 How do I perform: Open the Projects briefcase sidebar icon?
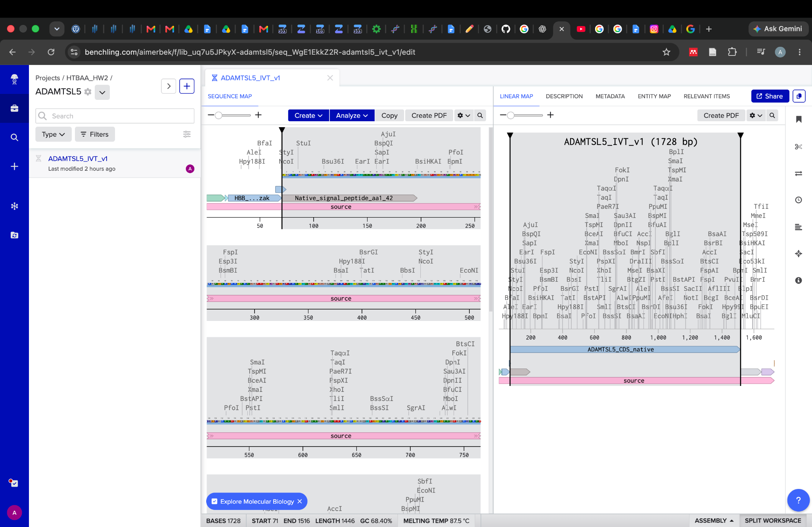(x=14, y=108)
